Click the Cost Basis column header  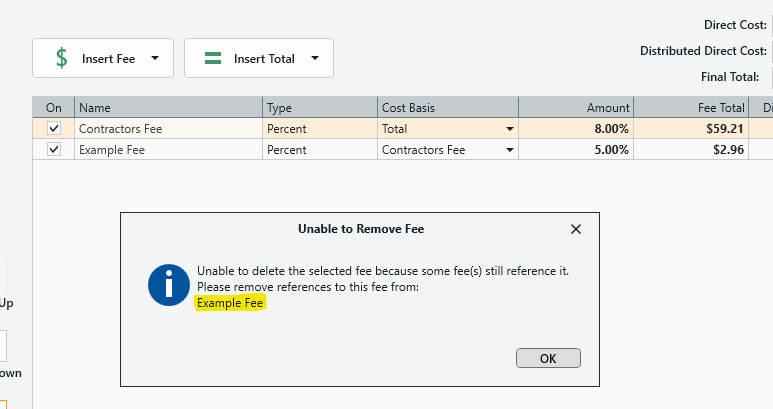click(x=446, y=107)
